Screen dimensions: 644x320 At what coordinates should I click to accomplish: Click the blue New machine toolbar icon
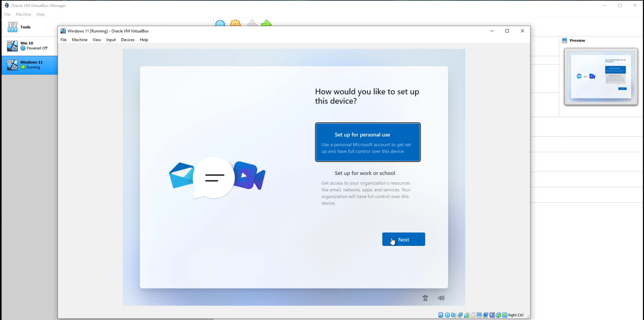220,23
